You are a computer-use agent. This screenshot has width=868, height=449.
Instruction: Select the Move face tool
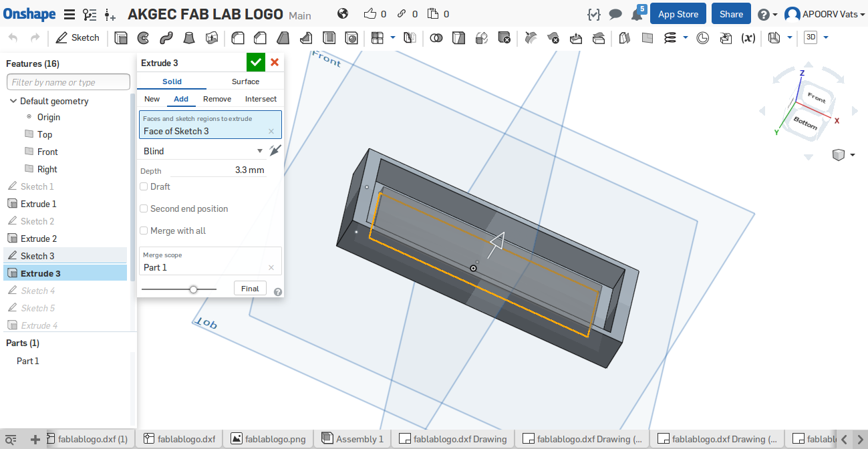coord(576,38)
